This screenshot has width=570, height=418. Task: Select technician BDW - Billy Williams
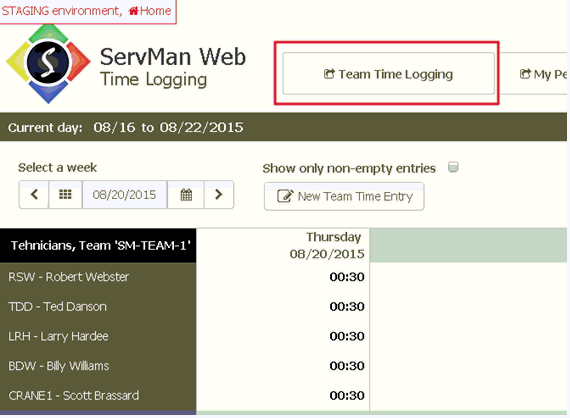coord(59,366)
